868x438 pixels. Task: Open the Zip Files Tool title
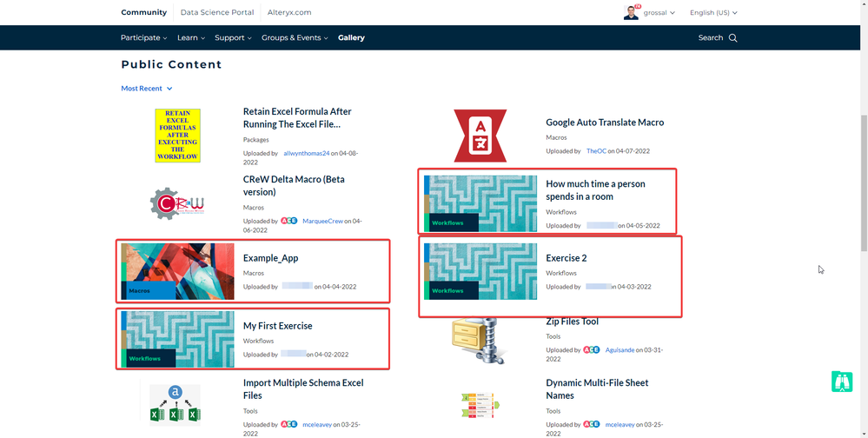pyautogui.click(x=572, y=322)
